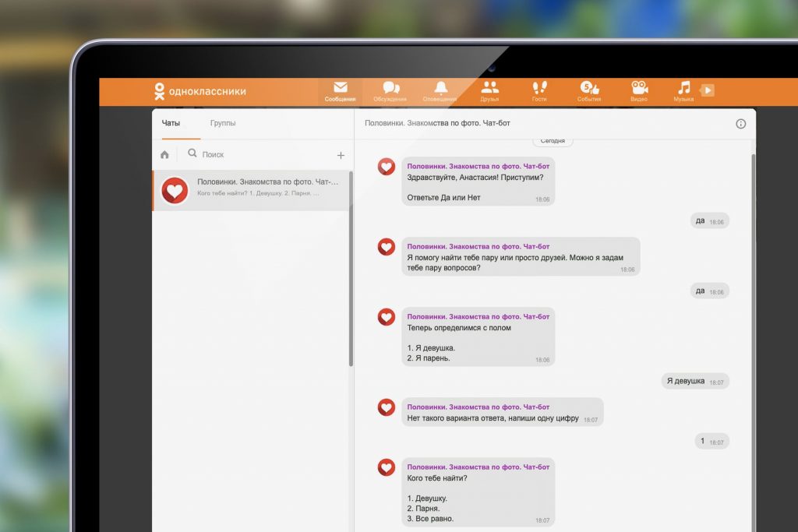Click the Поиск search field
Screen dimensions: 798x532
point(257,155)
